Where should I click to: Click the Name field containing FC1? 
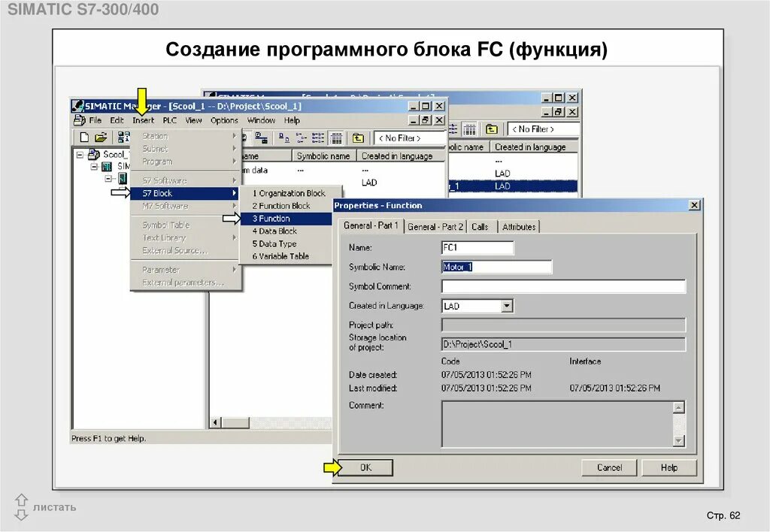coord(477,248)
